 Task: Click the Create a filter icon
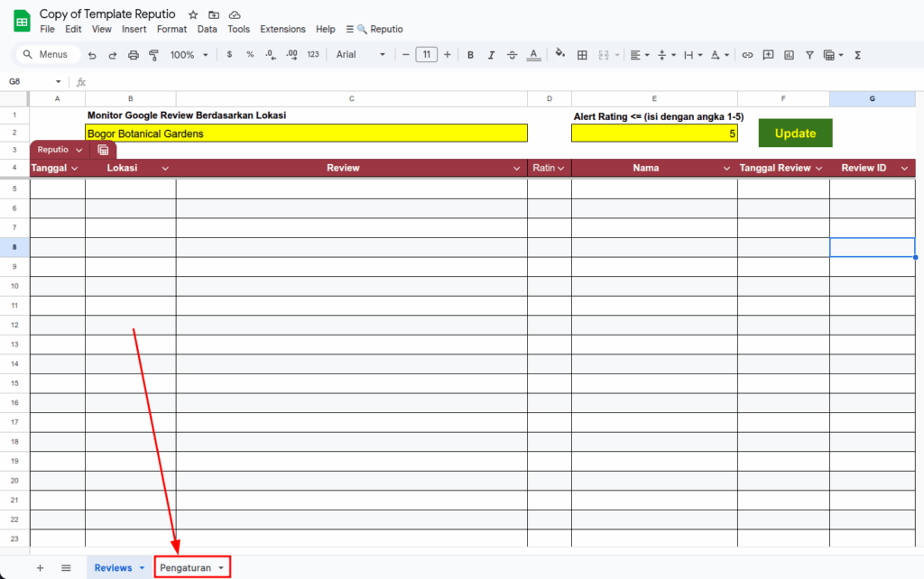[x=809, y=55]
